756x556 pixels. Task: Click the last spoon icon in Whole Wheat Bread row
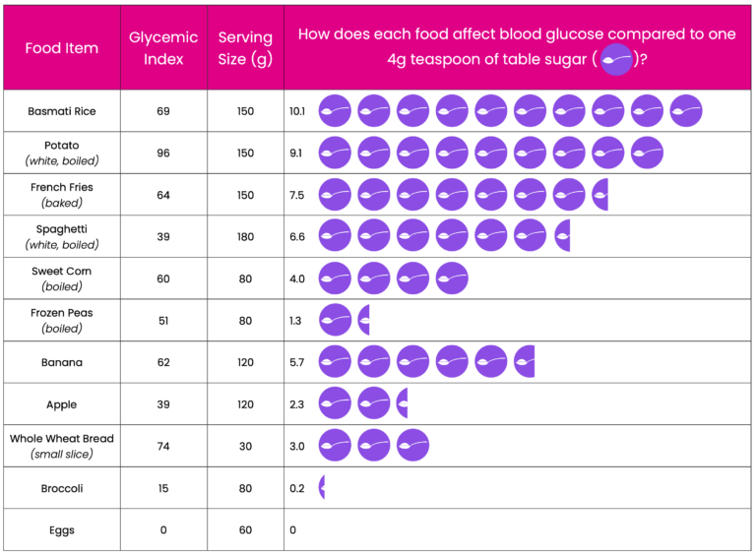point(412,445)
